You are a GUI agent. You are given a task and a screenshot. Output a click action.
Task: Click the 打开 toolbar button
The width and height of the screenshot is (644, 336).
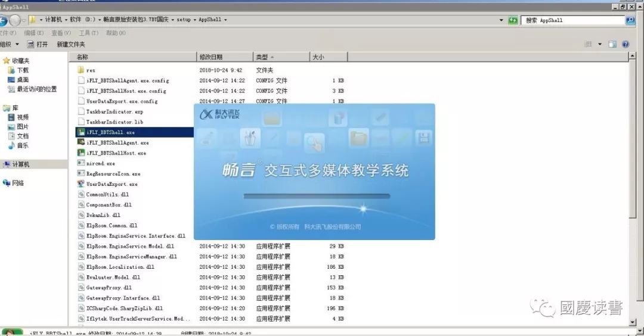(x=38, y=44)
